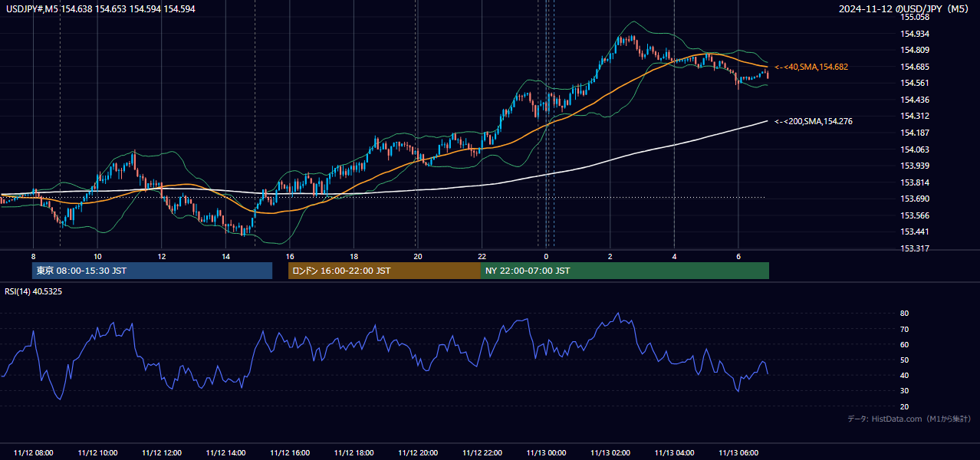980x460 pixels.
Task: Click the RSI scale value 70
Action: coord(905,329)
